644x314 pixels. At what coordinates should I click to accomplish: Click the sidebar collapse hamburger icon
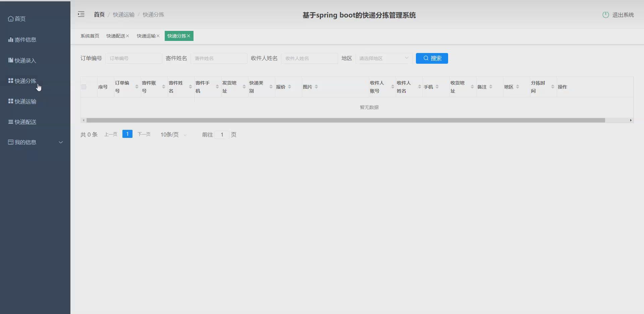coord(81,14)
